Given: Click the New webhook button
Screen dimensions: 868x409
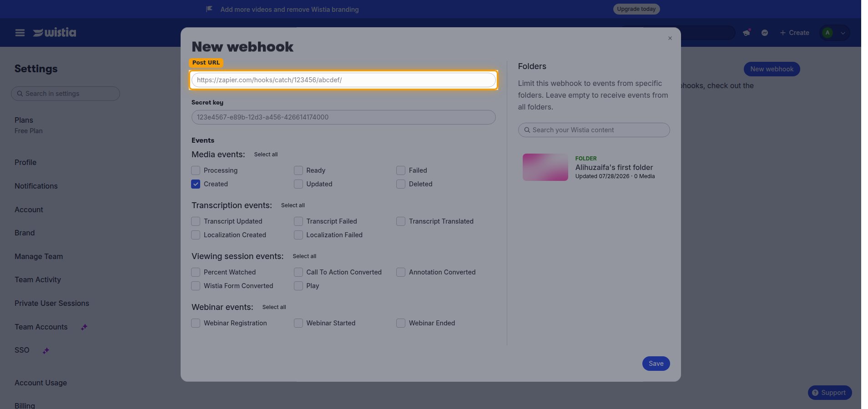Looking at the screenshot, I should 772,69.
